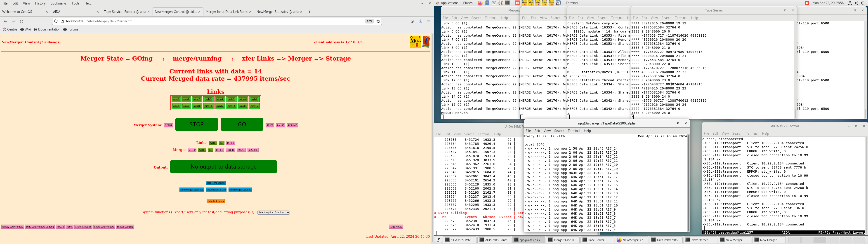
Task: Click the 'No output to data storage' button
Action: 223,167
